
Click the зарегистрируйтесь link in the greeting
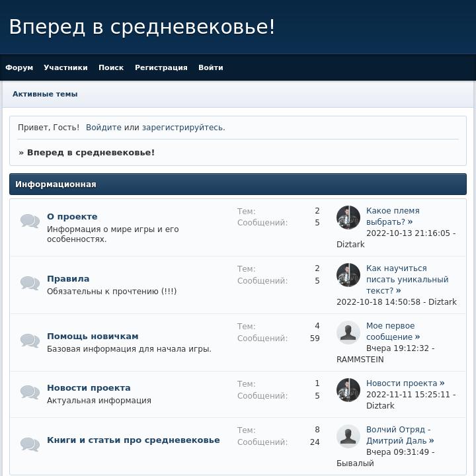coord(184,128)
